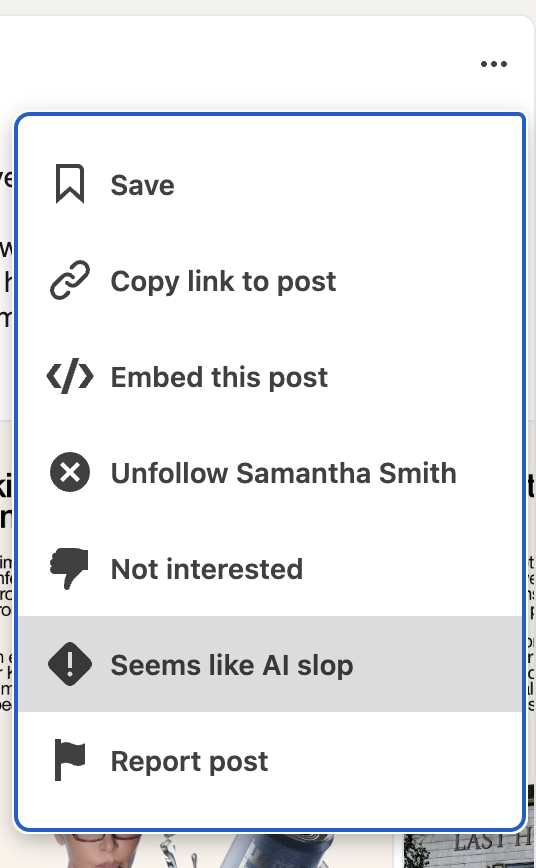Click the building photo thumbnail at bottom right

(468, 850)
